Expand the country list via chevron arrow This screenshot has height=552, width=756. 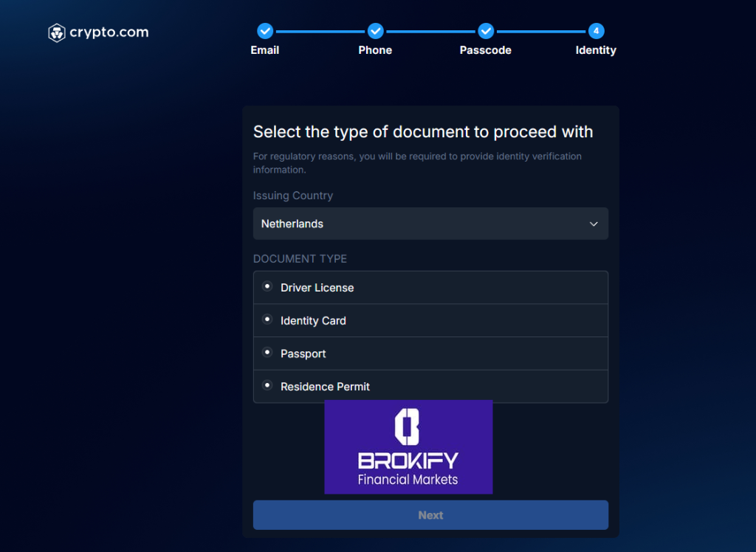click(x=594, y=224)
